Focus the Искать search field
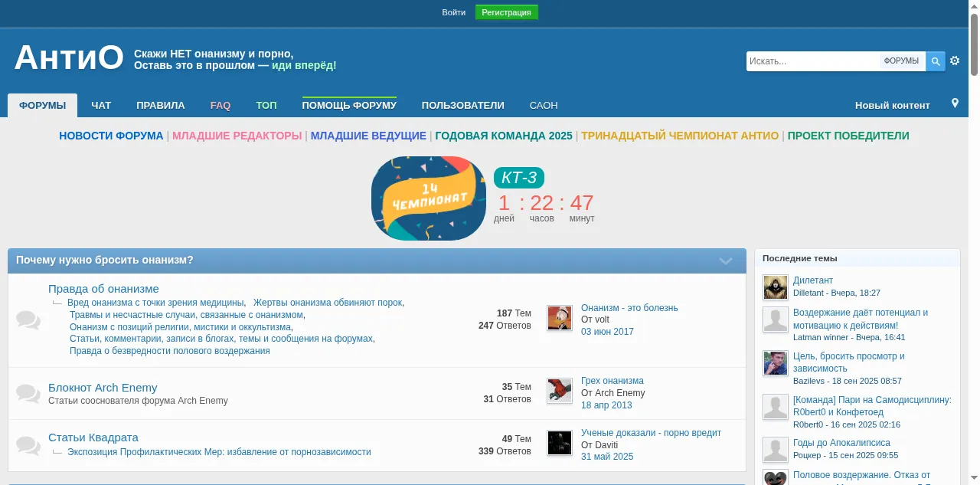 pos(813,61)
